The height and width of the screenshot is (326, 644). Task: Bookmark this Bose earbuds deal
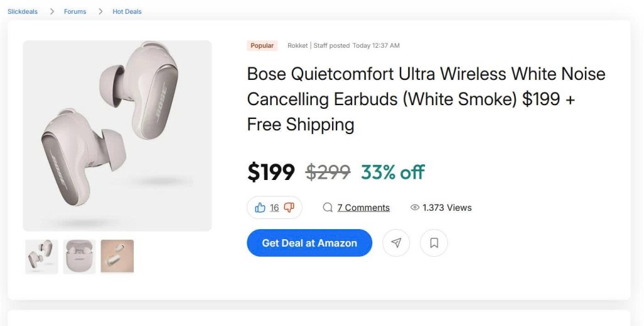[434, 243]
